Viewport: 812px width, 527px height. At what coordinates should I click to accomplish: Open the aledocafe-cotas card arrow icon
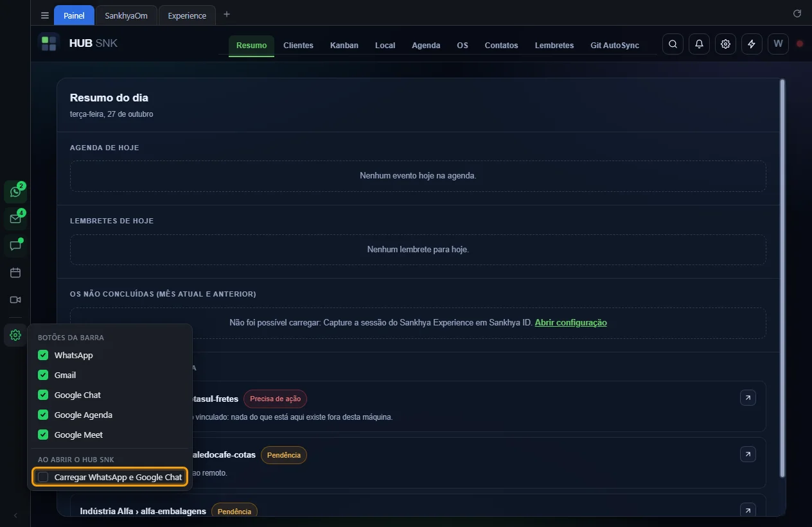[x=748, y=454]
